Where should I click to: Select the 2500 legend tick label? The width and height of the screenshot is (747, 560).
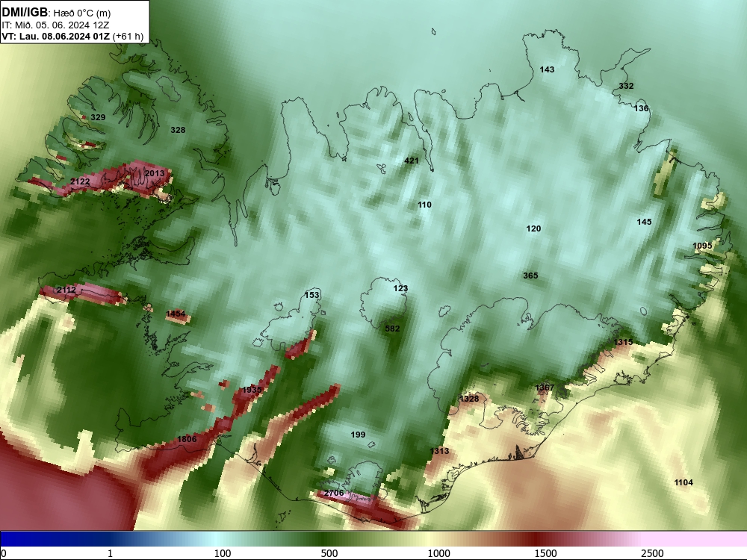(x=652, y=553)
